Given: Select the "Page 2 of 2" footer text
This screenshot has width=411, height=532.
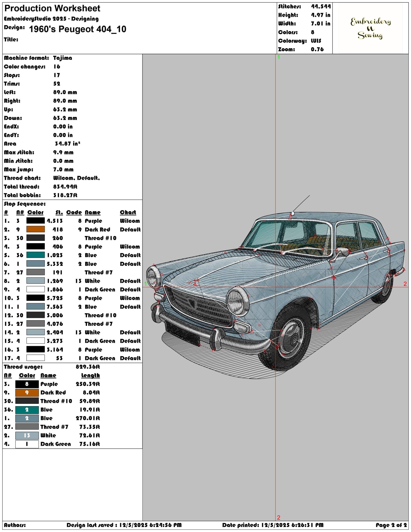Looking at the screenshot, I should pos(391,525).
